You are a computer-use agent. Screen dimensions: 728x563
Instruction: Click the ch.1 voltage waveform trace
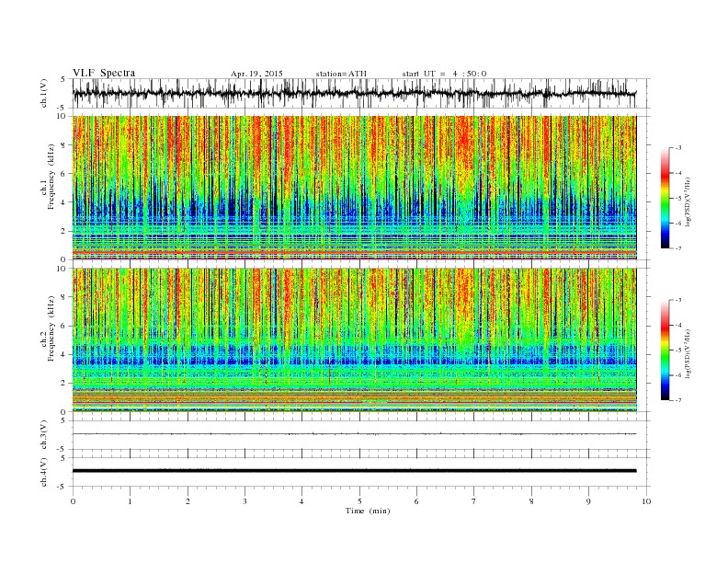pyautogui.click(x=354, y=93)
